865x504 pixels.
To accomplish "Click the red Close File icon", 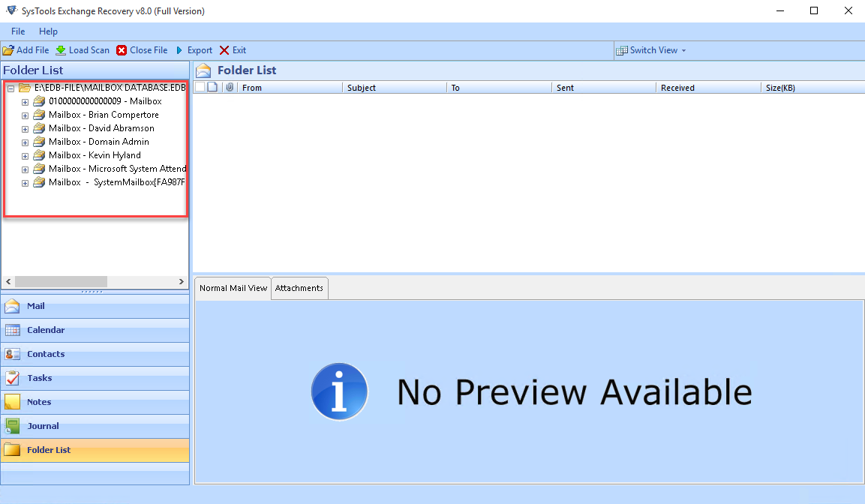I will tap(122, 50).
